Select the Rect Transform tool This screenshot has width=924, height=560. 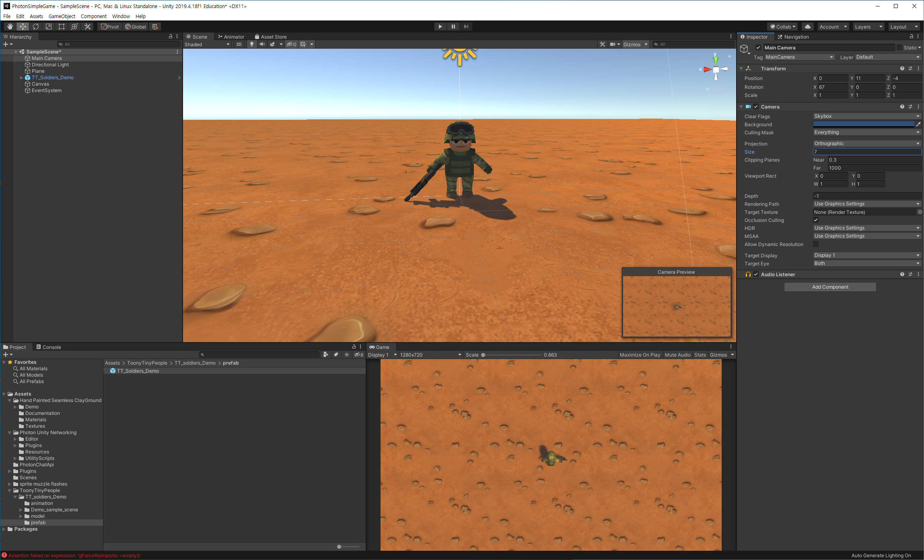(x=62, y=27)
